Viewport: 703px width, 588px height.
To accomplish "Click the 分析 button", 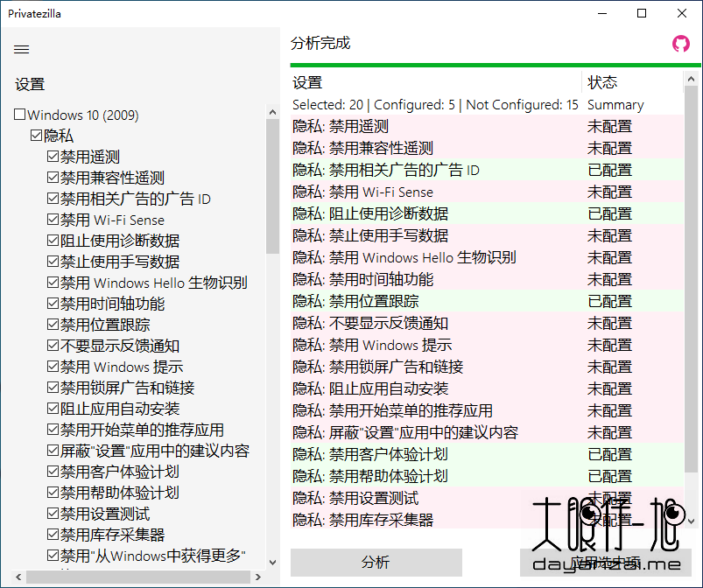I will (376, 562).
